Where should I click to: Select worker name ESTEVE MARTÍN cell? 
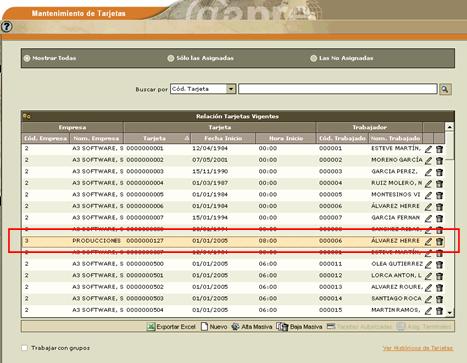pyautogui.click(x=397, y=148)
